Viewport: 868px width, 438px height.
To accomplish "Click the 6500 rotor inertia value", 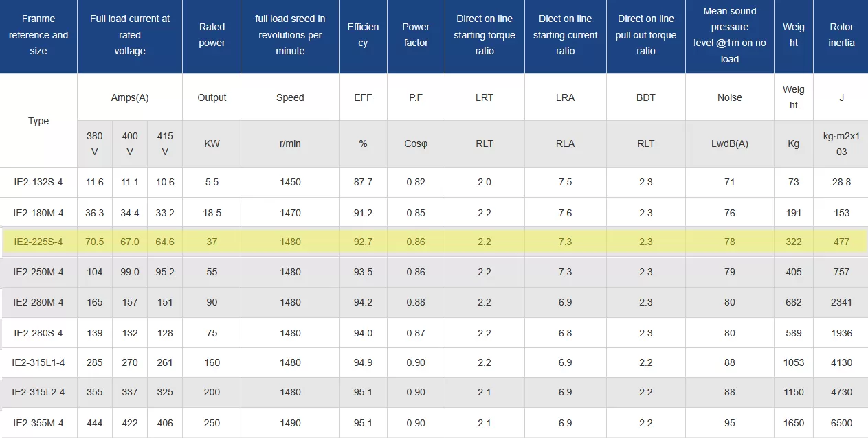I will 841,423.
